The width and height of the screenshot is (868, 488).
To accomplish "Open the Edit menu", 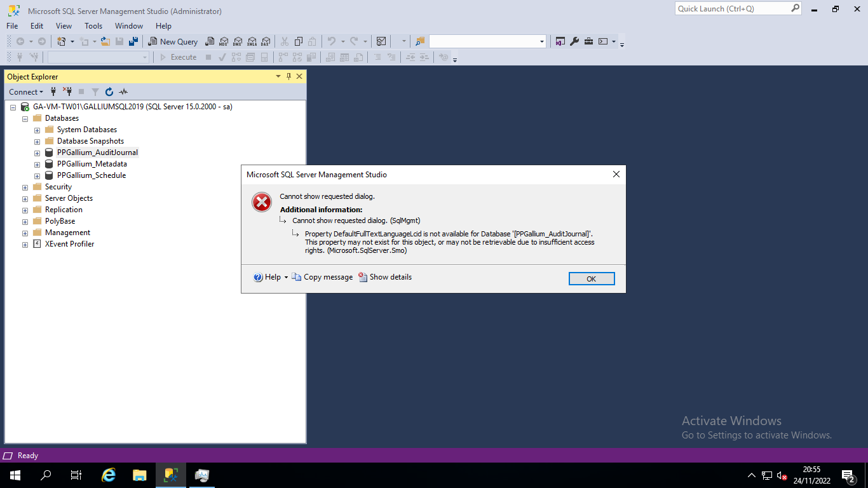I will click(x=37, y=26).
